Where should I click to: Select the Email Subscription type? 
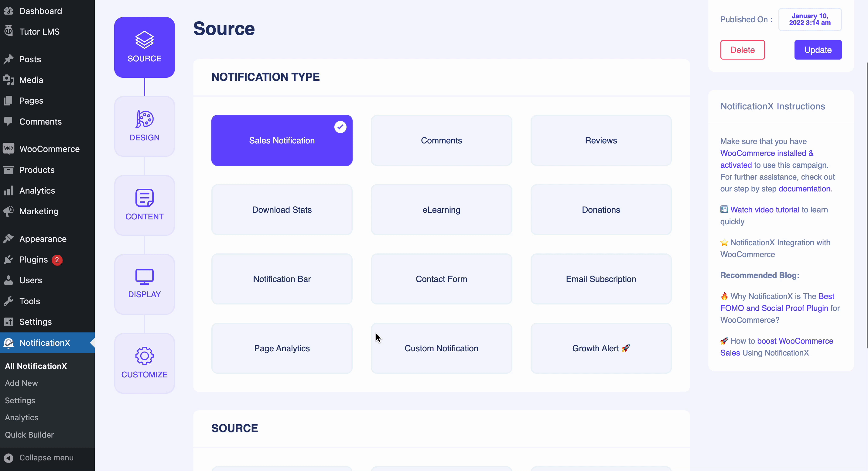click(601, 279)
